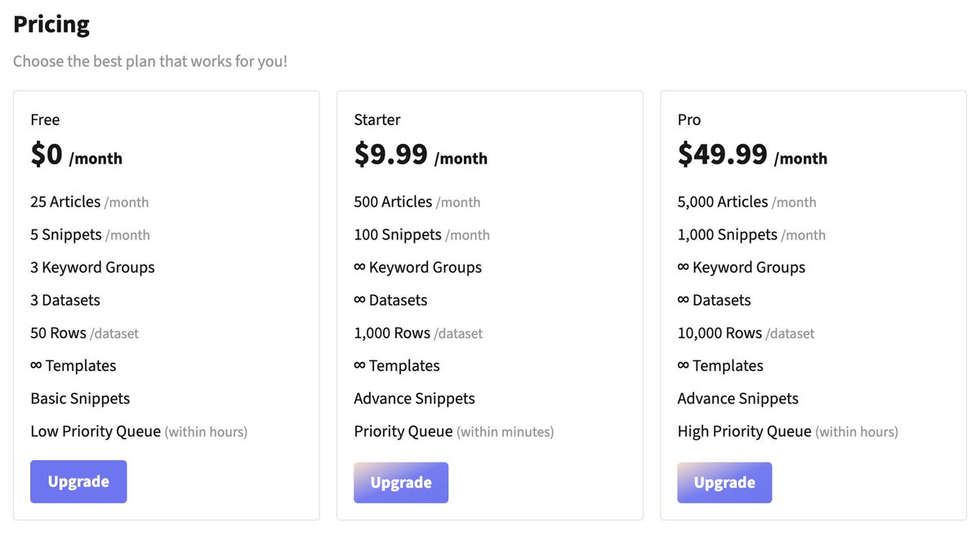Image resolution: width=980 pixels, height=536 pixels.
Task: Click the Upgrade button in Starter plan
Action: 401,483
